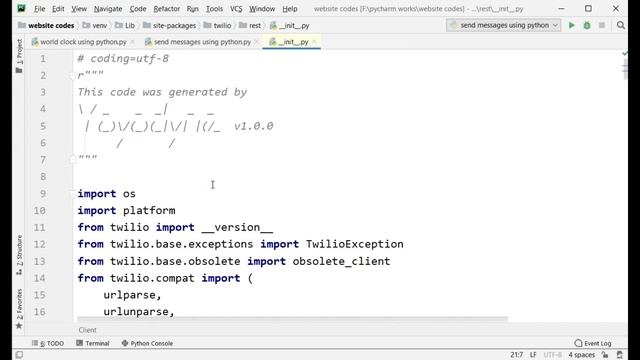
Task: Open the Code menu
Action: 138,9
